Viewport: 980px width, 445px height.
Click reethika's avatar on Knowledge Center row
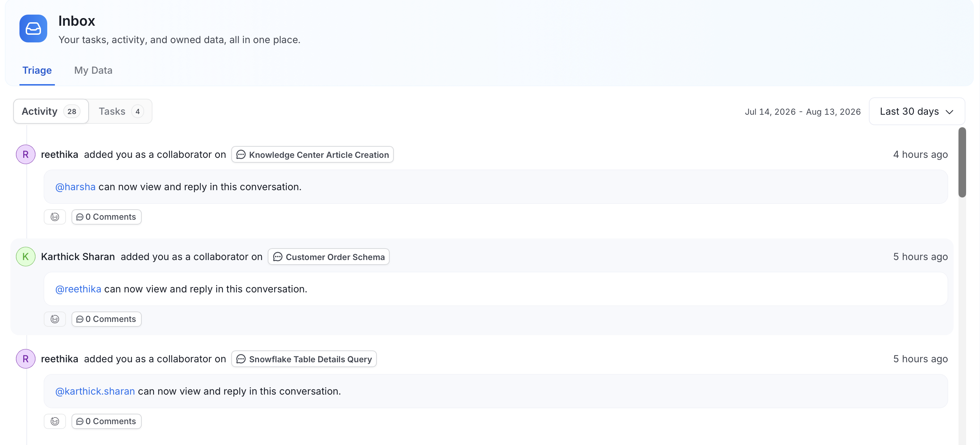(x=25, y=154)
